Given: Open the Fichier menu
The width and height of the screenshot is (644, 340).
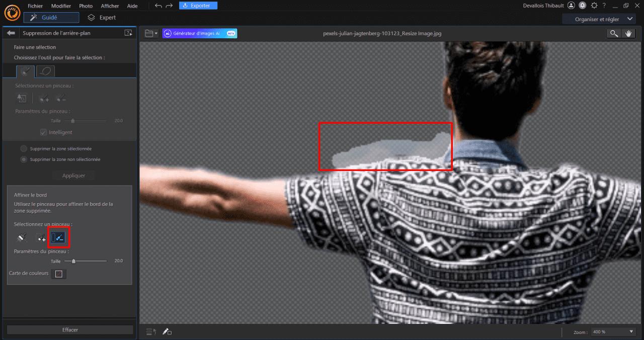Looking at the screenshot, I should pos(35,6).
